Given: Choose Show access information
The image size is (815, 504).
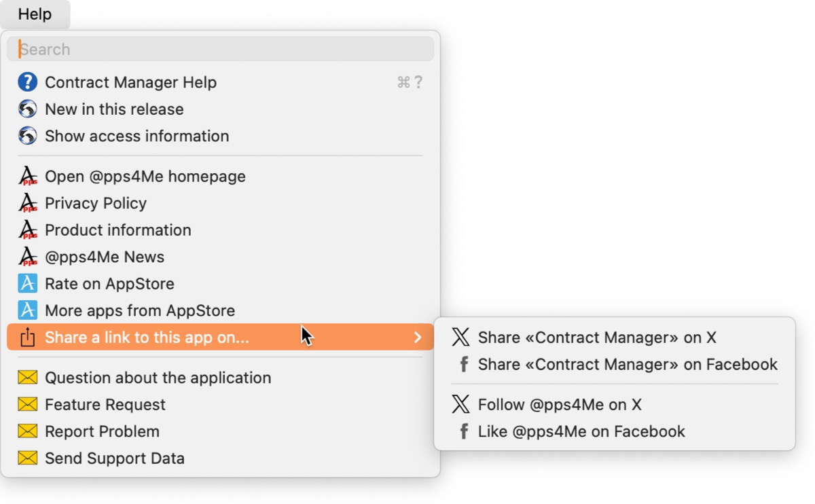Looking at the screenshot, I should [x=220, y=136].
